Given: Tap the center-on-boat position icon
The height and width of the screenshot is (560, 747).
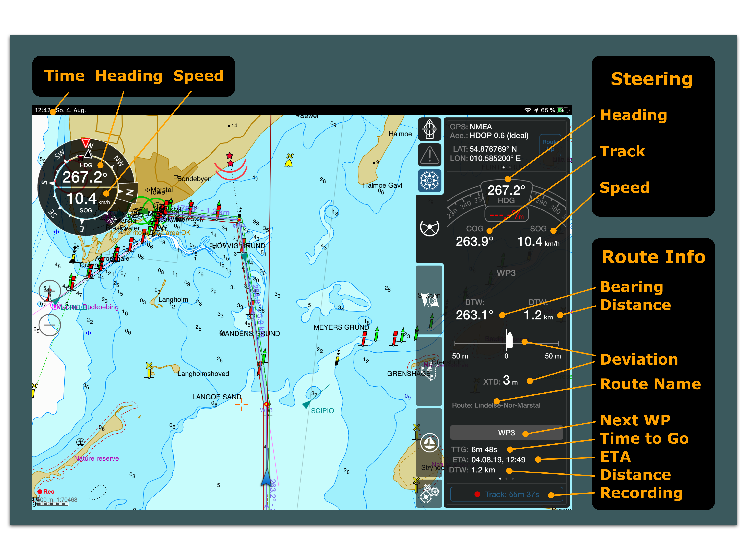Looking at the screenshot, I should [429, 129].
